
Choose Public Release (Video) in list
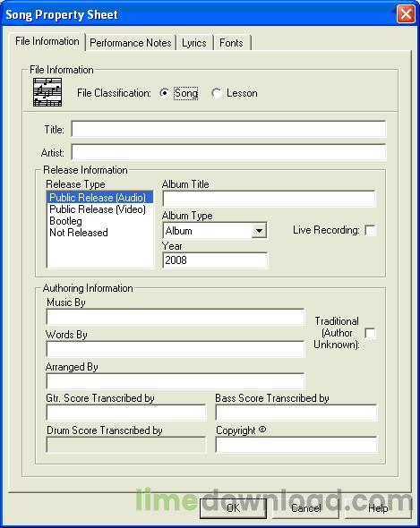pos(100,209)
